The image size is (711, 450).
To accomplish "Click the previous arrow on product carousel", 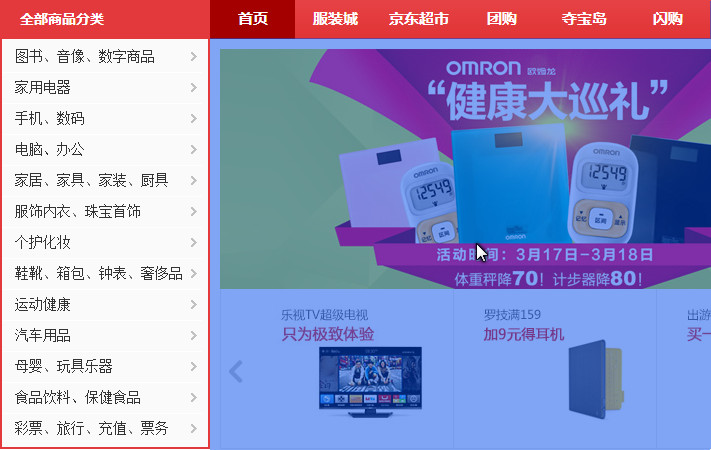I will (236, 372).
